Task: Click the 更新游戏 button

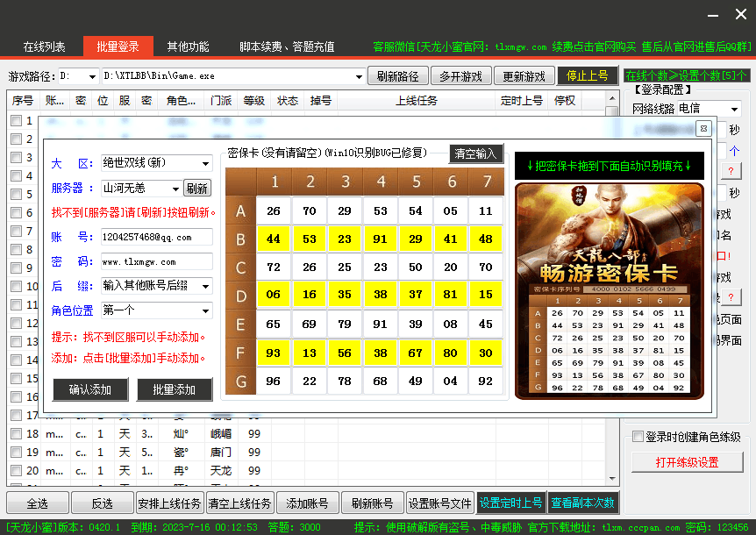Action: click(524, 76)
